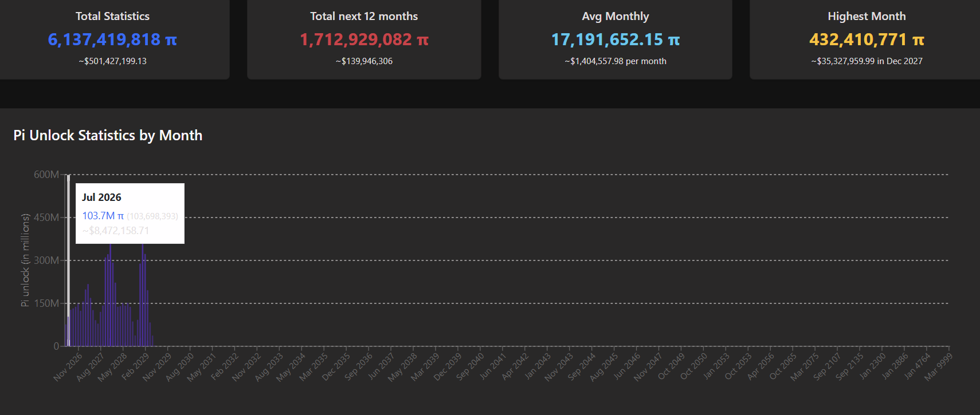This screenshot has width=980, height=415.
Task: Click the Pi Unlock Statistics by Month title
Action: coord(108,136)
